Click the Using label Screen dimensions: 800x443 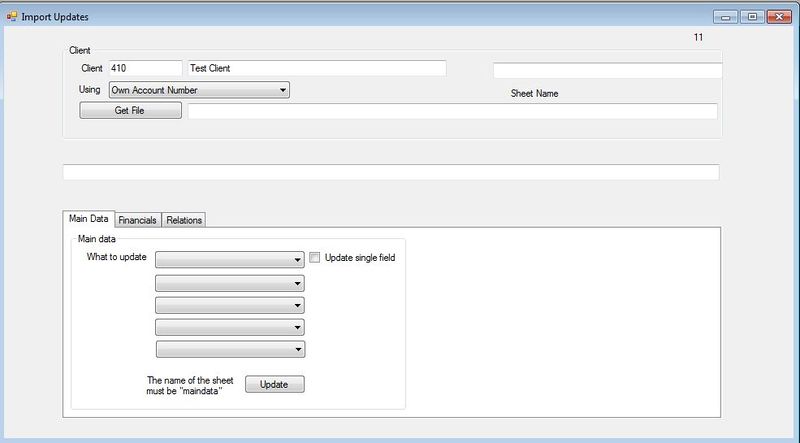tap(89, 89)
